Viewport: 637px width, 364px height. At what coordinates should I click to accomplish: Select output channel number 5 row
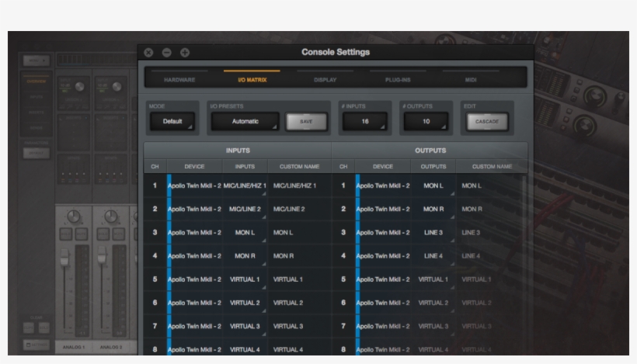pyautogui.click(x=343, y=279)
